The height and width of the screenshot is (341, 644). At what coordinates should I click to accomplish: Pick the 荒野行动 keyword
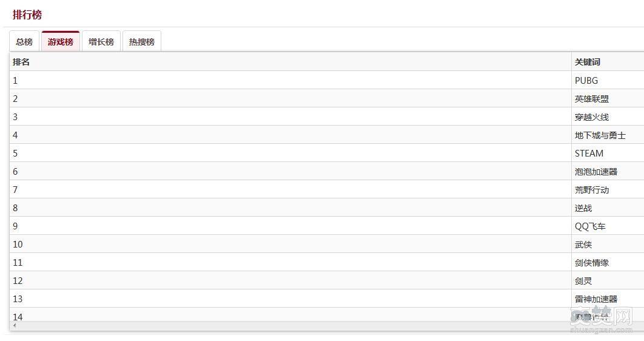click(592, 189)
